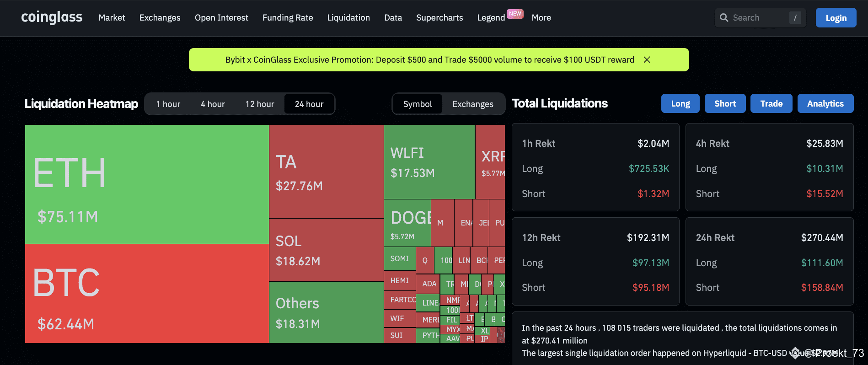Click the 1h Rekt card title
Image resolution: width=868 pixels, height=365 pixels.
point(539,144)
